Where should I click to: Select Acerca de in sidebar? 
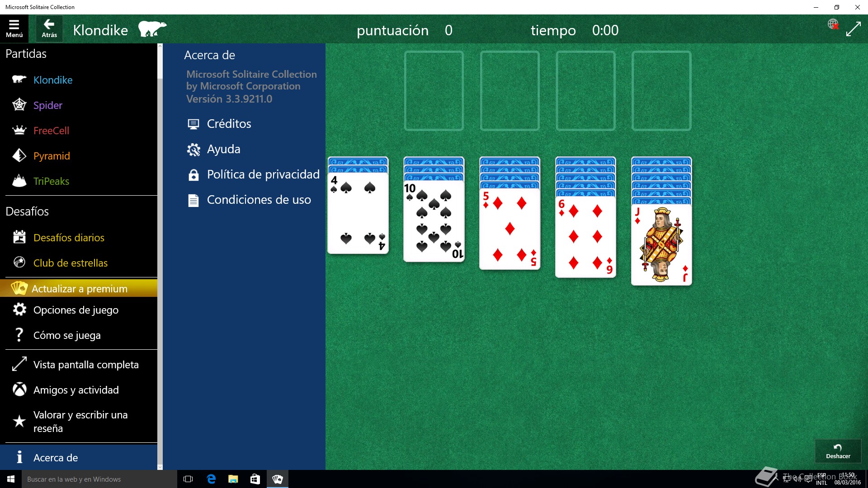(x=79, y=458)
